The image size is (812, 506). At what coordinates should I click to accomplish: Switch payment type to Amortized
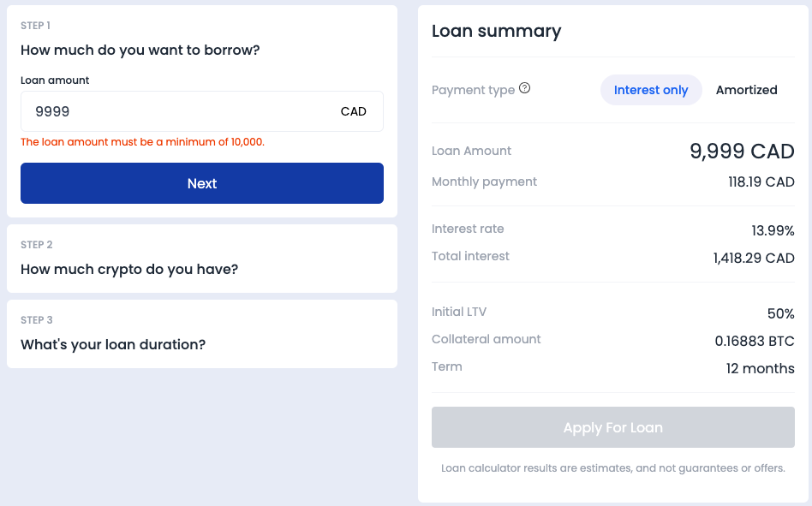[746, 90]
